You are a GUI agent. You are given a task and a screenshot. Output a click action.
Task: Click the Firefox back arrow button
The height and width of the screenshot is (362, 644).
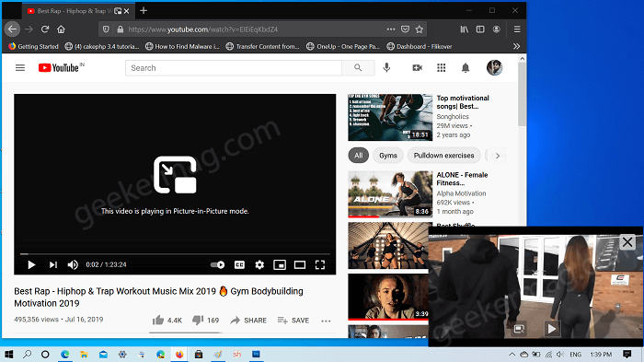point(12,29)
